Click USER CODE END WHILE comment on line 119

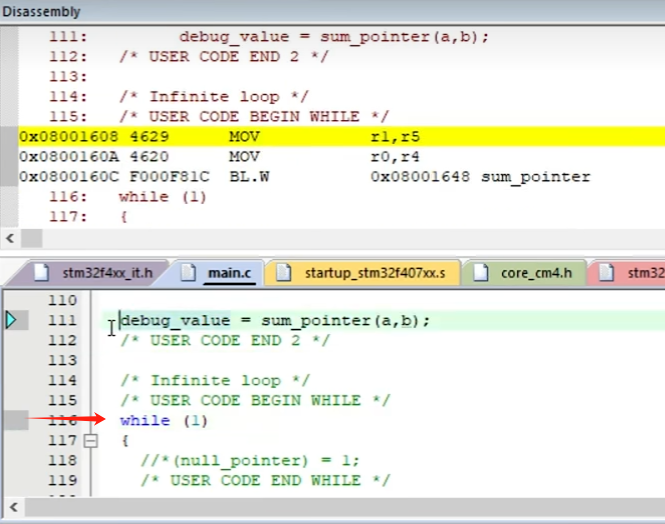265,480
